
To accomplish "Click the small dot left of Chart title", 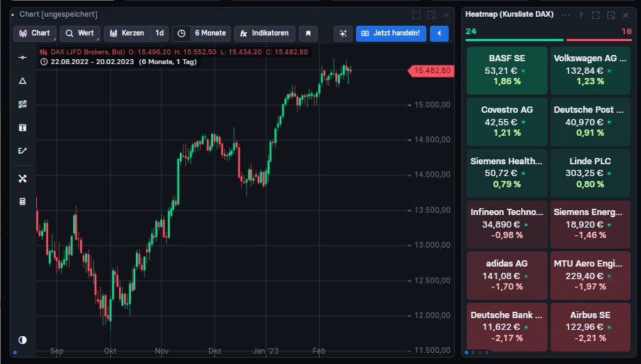I will coord(13,15).
